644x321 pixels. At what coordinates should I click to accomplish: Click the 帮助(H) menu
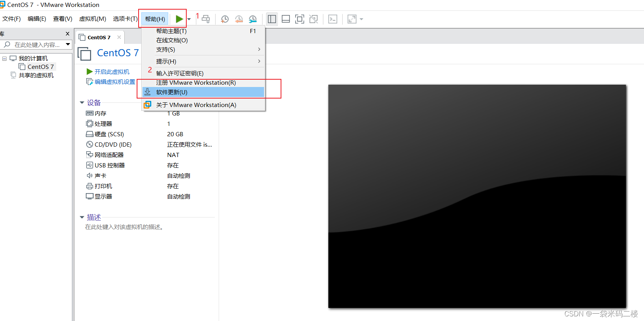coord(155,19)
